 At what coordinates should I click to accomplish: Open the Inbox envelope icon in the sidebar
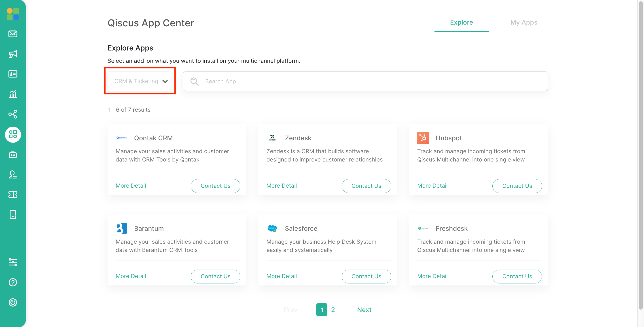tap(13, 34)
